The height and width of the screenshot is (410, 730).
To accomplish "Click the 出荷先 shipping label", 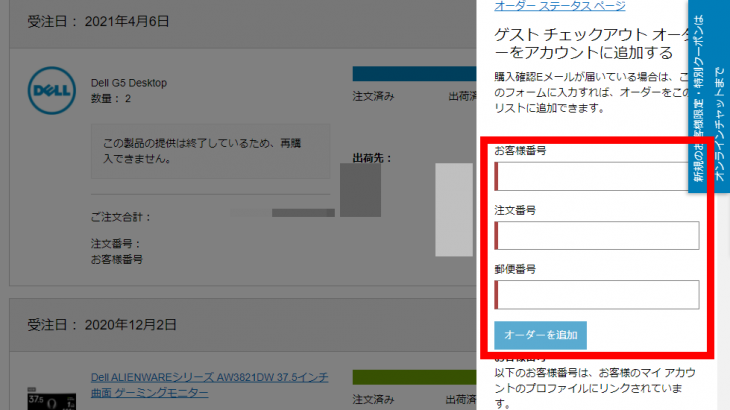I will [x=372, y=158].
